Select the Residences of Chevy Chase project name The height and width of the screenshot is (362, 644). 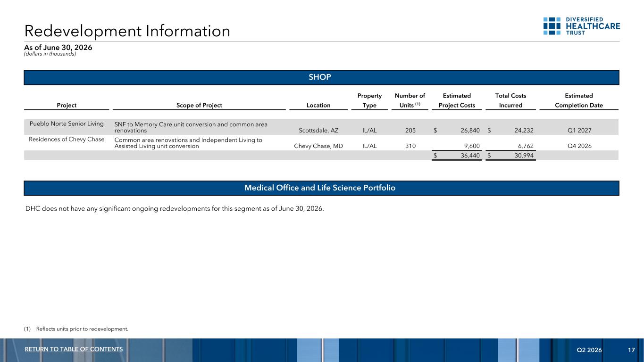67,140
